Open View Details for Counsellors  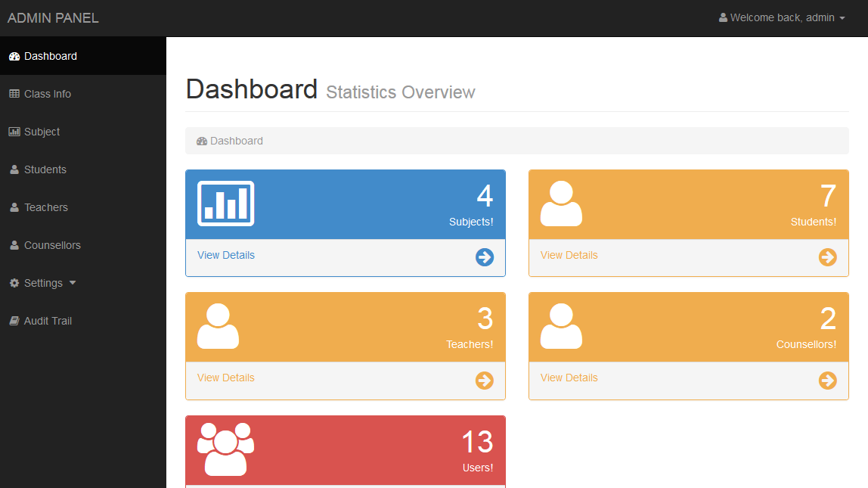569,378
